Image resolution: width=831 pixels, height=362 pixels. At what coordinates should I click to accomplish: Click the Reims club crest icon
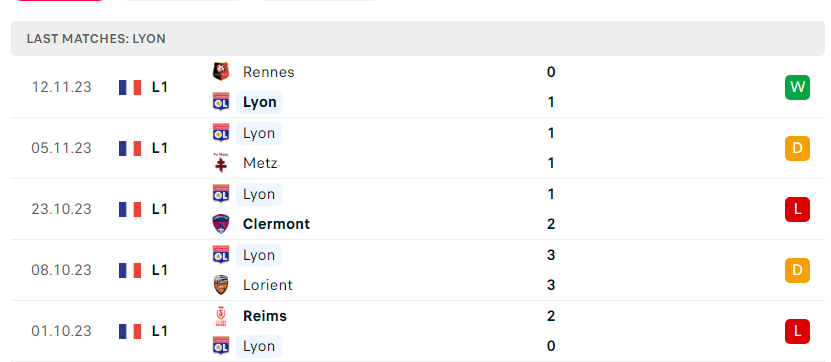point(221,316)
